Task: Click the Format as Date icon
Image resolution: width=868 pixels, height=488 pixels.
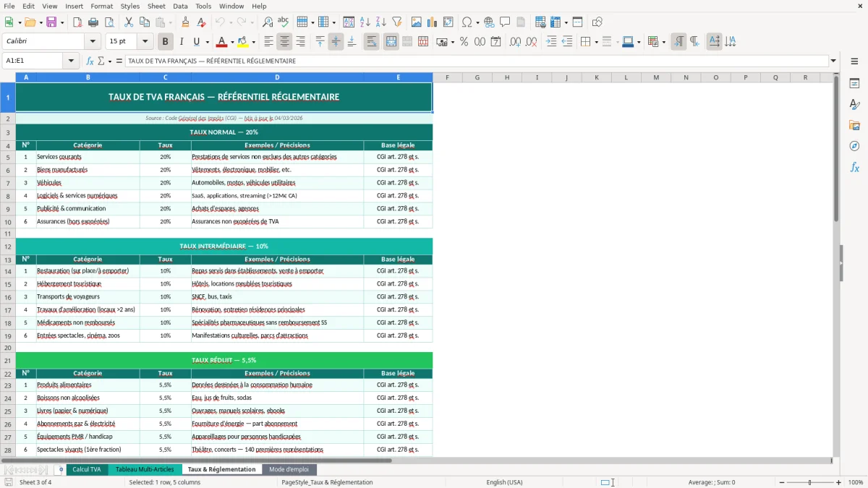Action: pos(496,42)
